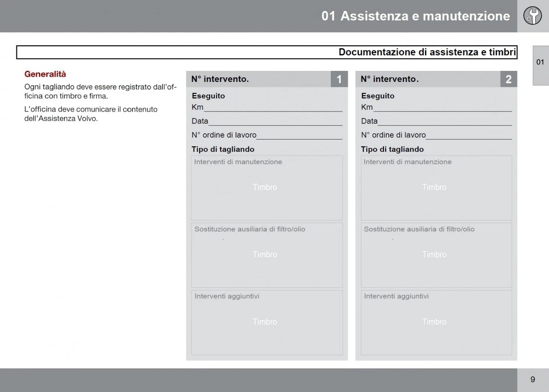Click 'Eseguito' label in card 1
The width and height of the screenshot is (549, 392).
(x=208, y=96)
